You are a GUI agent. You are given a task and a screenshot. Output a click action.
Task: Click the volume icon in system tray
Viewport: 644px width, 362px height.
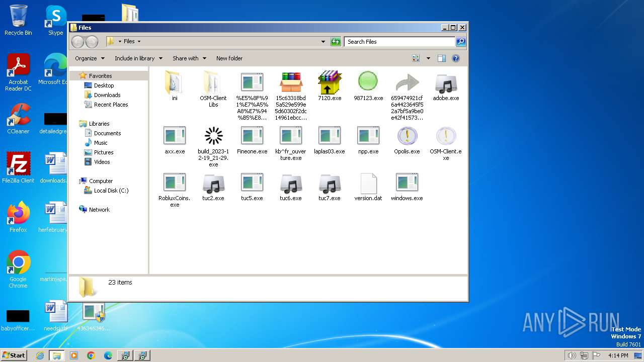click(572, 355)
